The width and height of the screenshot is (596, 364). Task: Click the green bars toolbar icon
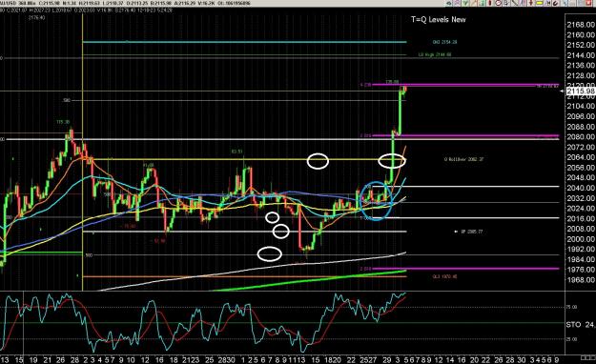[482, 3]
